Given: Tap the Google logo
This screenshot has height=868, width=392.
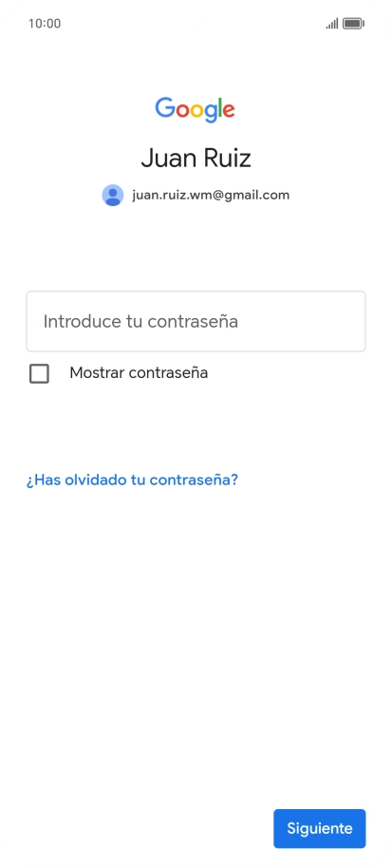Looking at the screenshot, I should (x=196, y=109).
